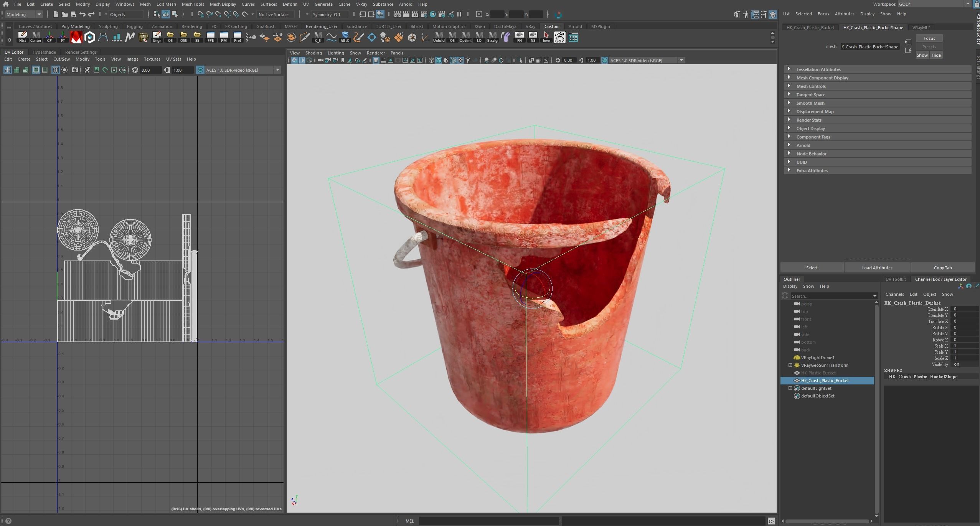Open the V-Ray menu
Screen dimensions: 980x526
click(x=361, y=4)
